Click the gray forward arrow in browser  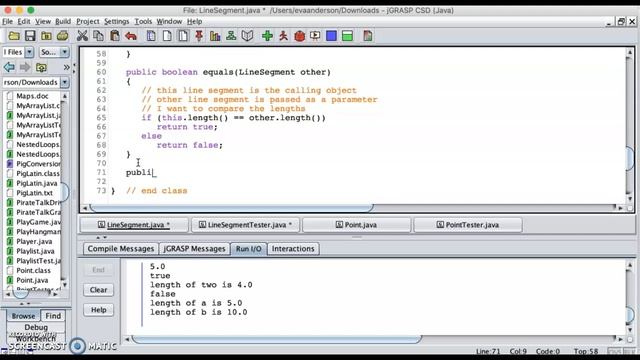click(x=25, y=67)
